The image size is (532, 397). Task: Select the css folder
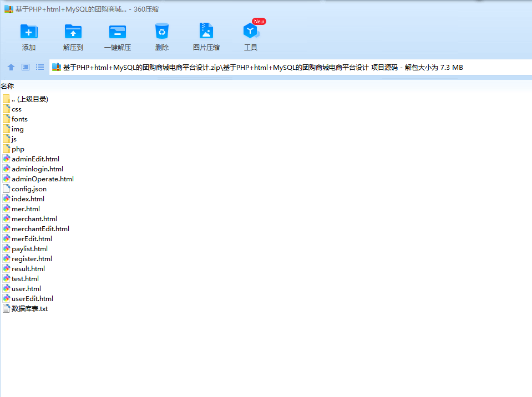(x=12, y=109)
